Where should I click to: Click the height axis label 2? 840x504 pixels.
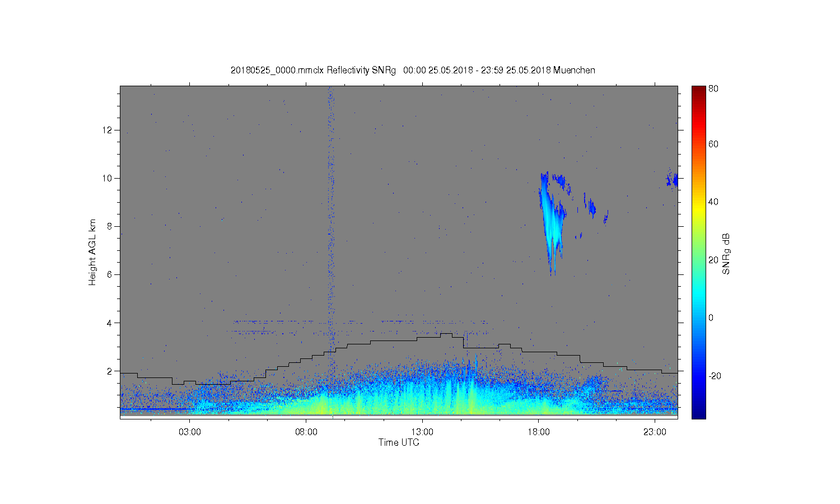(x=110, y=371)
